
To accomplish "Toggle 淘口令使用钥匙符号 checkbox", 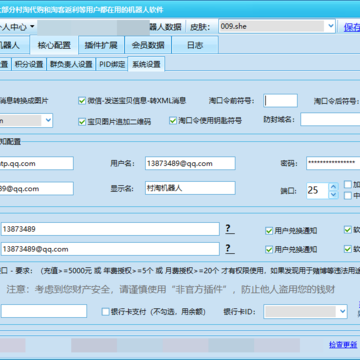I will click(x=173, y=120).
